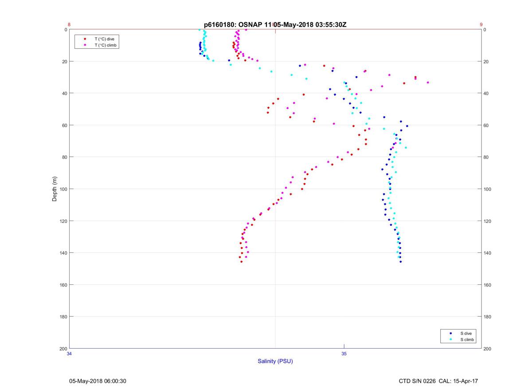Click the deepest blue S dive point near 145 m
Viewport: 532px width, 392px height.
(x=400, y=262)
